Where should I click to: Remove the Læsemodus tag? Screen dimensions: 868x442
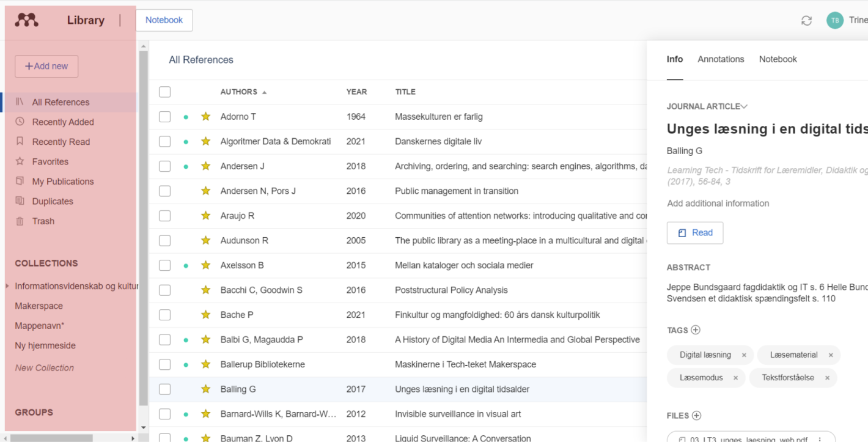[735, 378]
